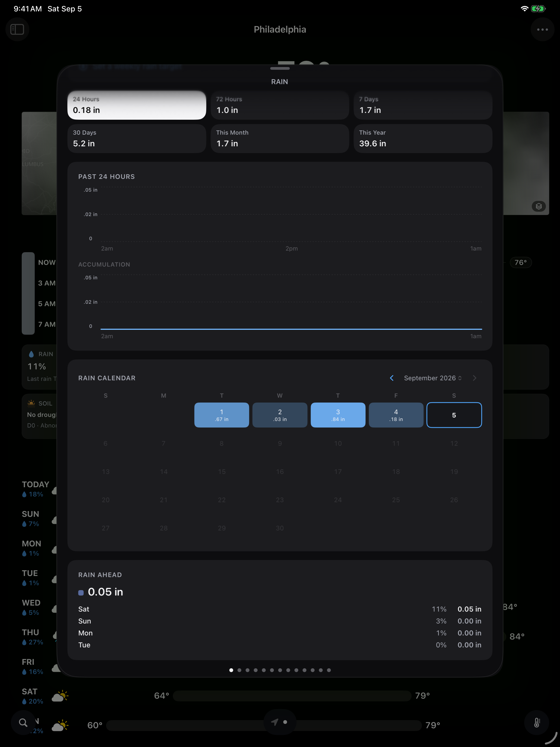Screen dimensions: 560x747
Task: Open the radar map thumbnail behind the sheet
Action: click(x=39, y=163)
